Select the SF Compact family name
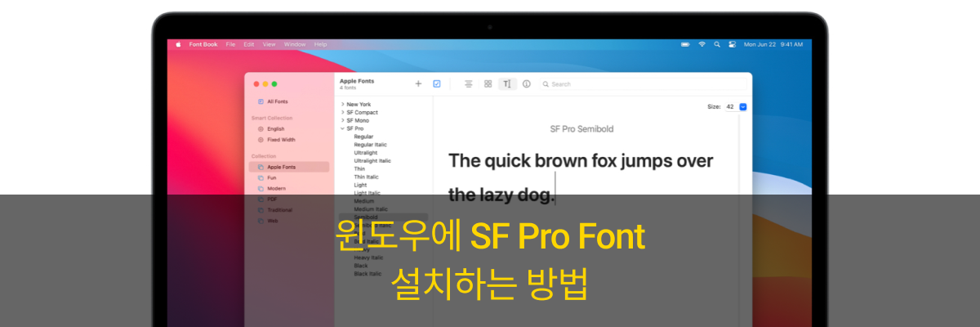 click(x=362, y=112)
